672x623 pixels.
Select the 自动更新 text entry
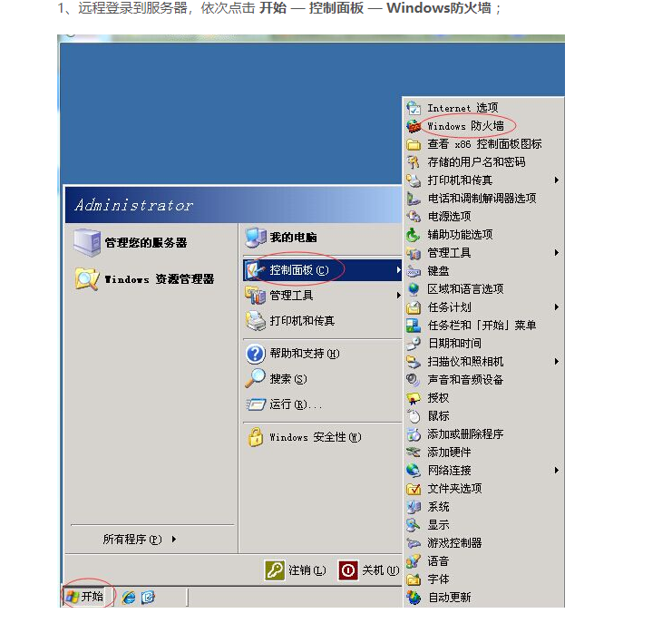[449, 598]
